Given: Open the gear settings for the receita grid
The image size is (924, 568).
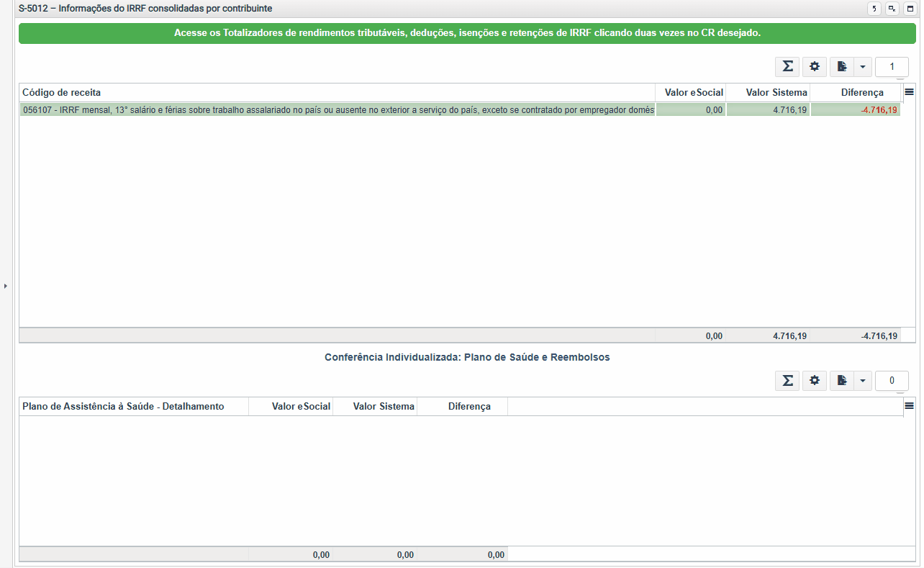Looking at the screenshot, I should (815, 66).
